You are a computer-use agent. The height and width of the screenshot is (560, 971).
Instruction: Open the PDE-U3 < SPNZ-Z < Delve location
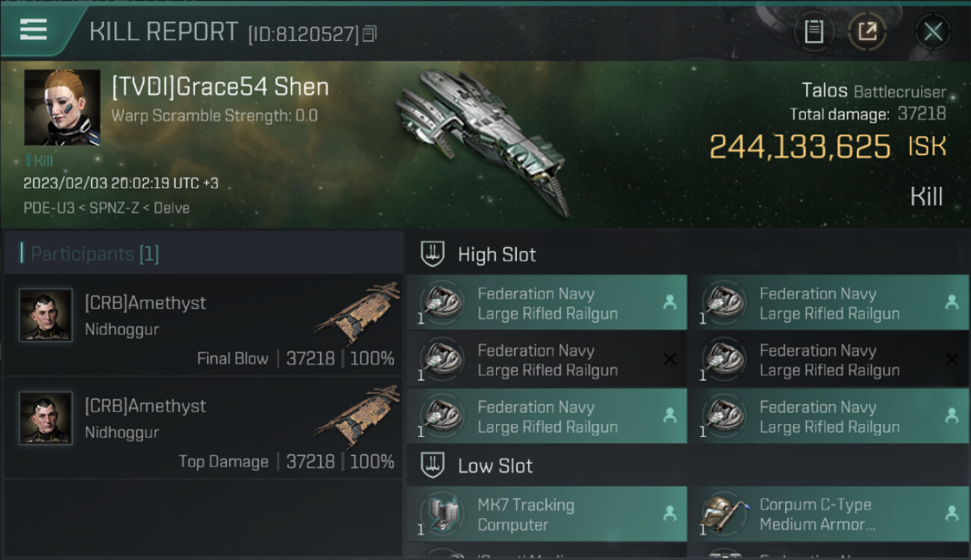106,208
